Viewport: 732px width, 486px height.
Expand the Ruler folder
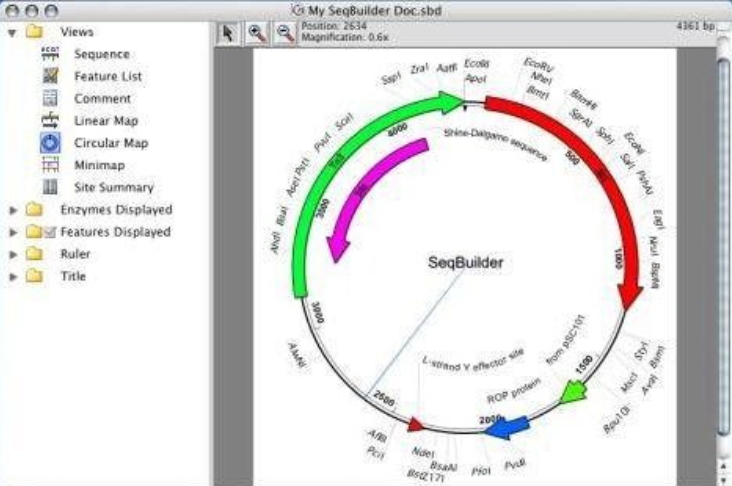click(x=13, y=254)
